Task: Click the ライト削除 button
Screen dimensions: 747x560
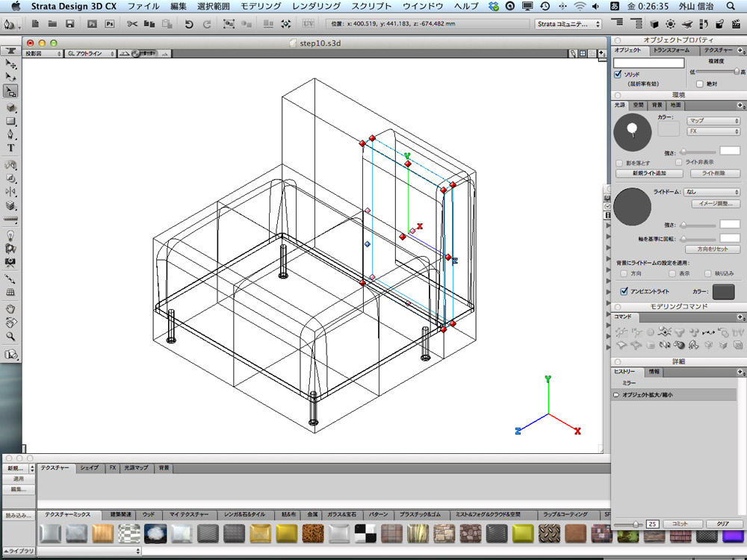Action: (x=714, y=173)
